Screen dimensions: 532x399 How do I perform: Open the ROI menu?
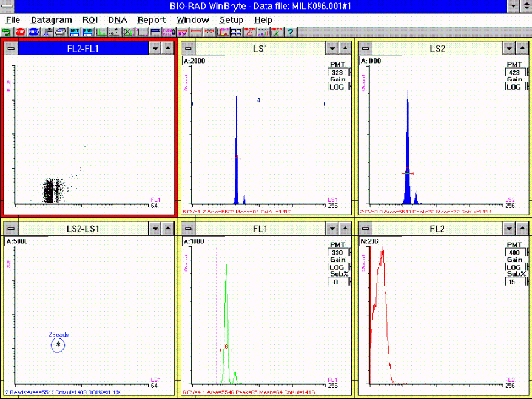(90, 20)
